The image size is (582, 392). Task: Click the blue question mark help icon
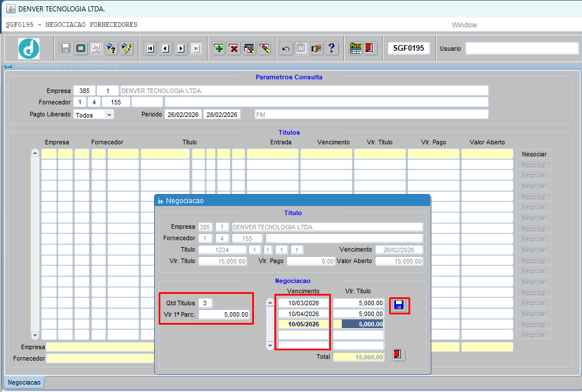332,49
